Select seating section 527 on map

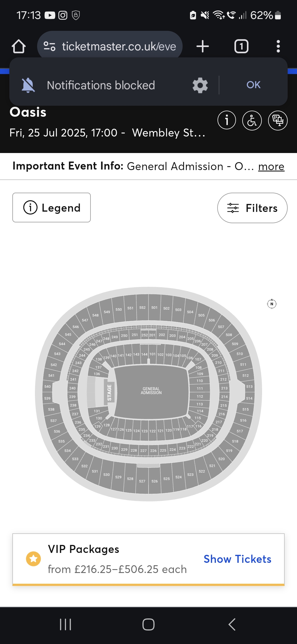click(142, 481)
